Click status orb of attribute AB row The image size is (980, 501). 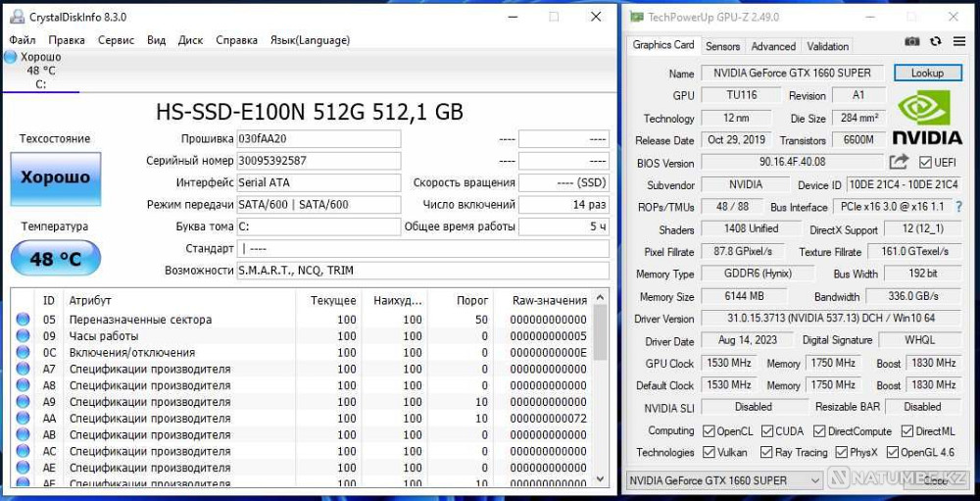pos(24,434)
